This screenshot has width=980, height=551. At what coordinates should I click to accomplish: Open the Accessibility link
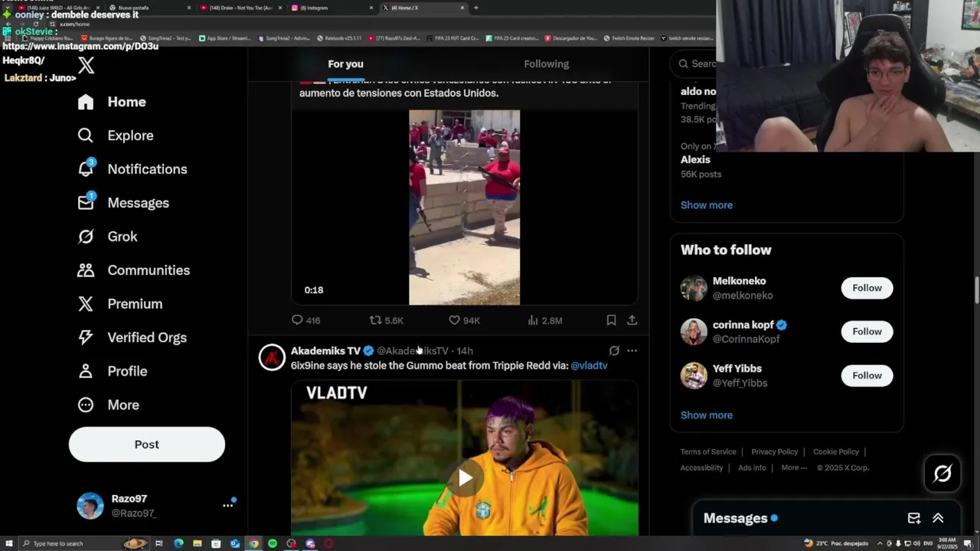click(x=701, y=468)
